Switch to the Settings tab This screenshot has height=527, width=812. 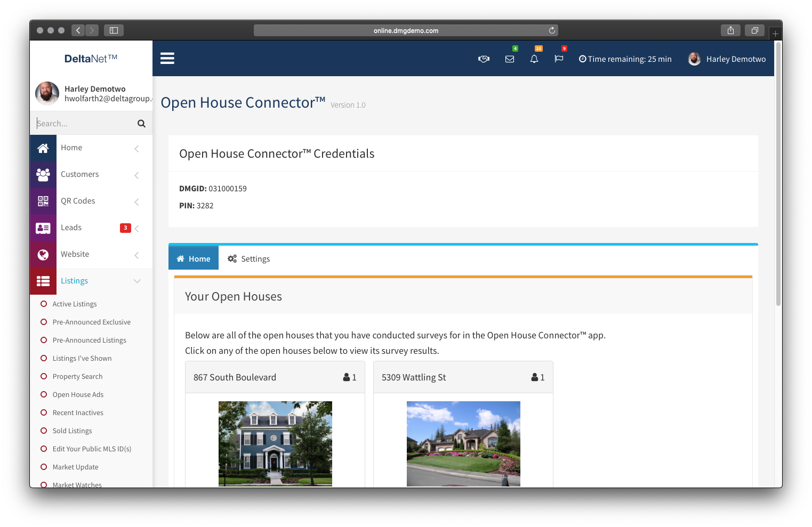(249, 259)
